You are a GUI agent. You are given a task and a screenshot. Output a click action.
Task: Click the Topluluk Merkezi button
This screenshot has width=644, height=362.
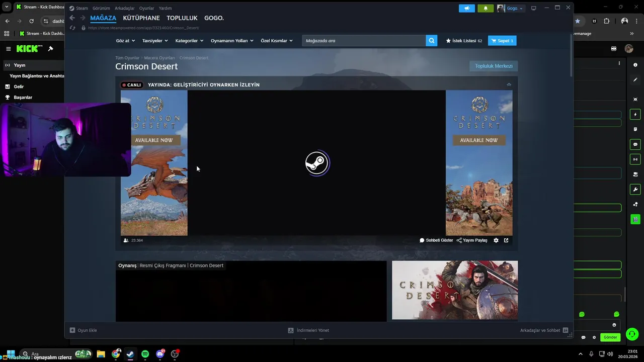(x=494, y=66)
